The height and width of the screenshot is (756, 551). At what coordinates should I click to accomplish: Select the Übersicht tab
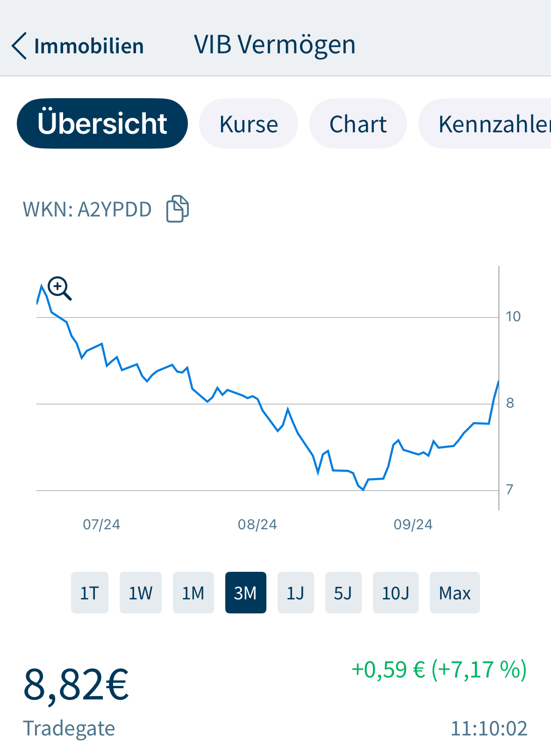(102, 123)
